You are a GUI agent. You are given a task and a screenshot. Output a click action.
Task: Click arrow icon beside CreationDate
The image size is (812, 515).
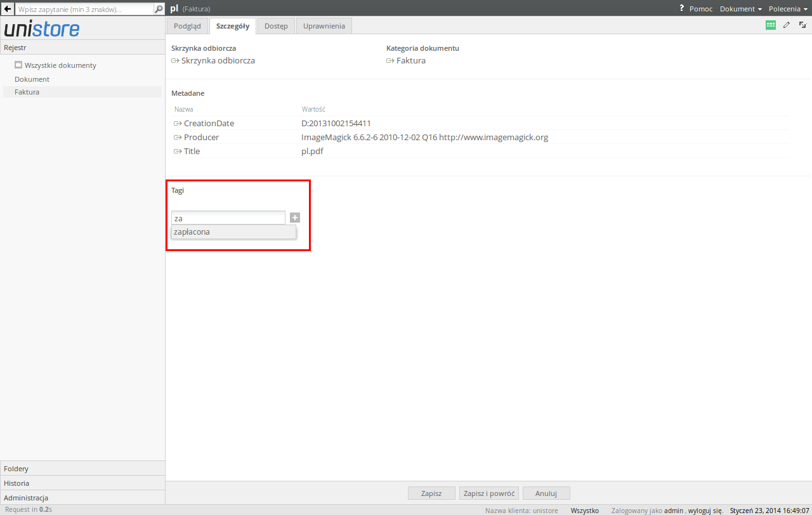(x=178, y=123)
